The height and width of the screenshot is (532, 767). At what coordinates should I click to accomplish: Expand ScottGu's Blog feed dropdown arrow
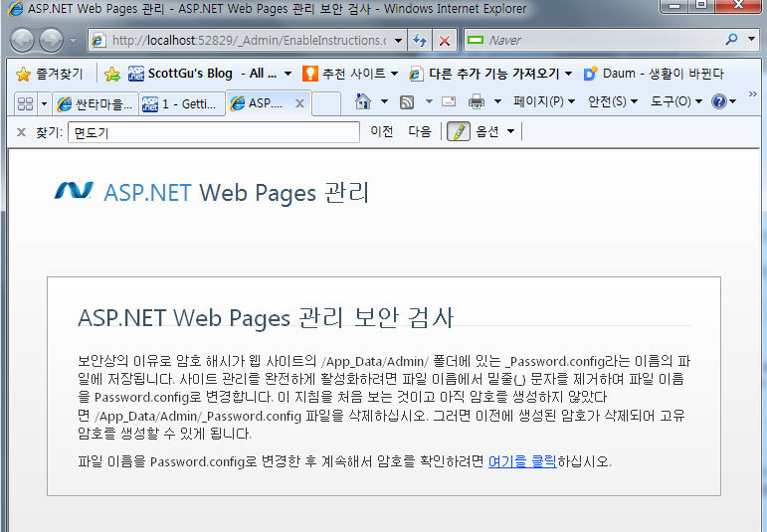(288, 74)
